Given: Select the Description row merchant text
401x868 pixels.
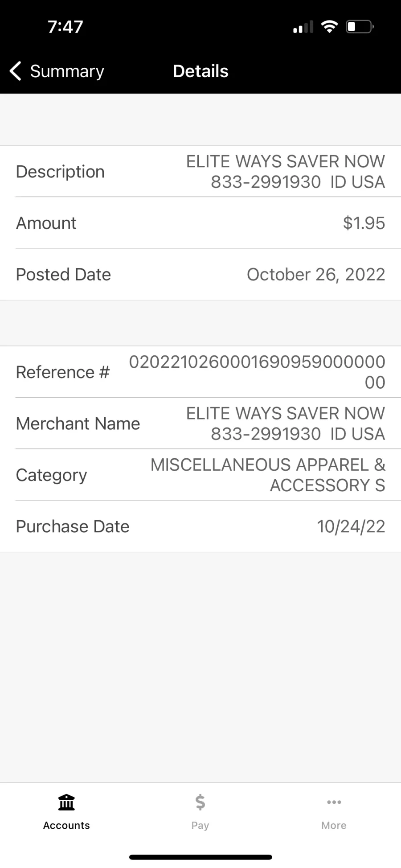Looking at the screenshot, I should pos(285,172).
